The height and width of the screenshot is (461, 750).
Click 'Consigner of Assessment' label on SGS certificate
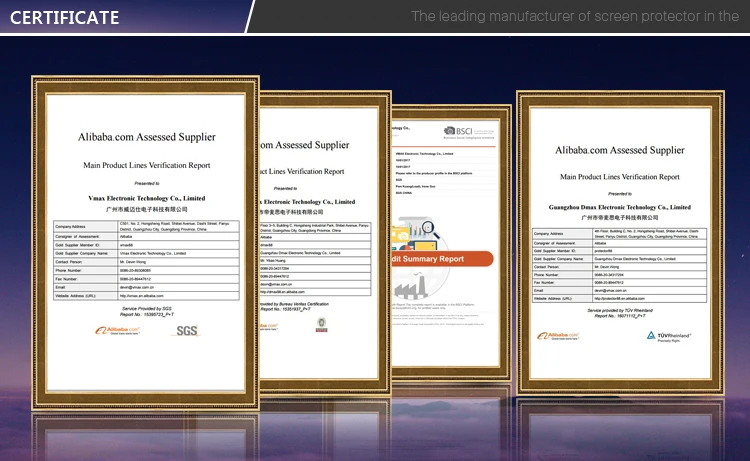[x=77, y=237]
